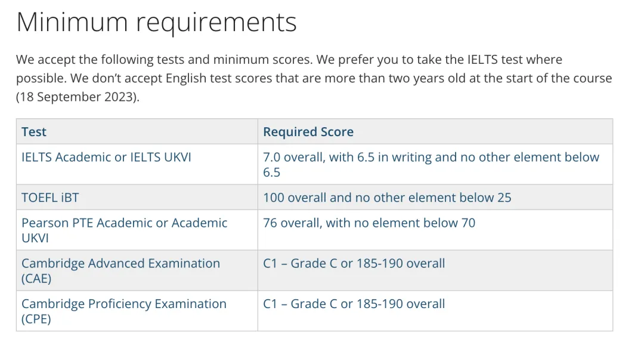This screenshot has height=354, width=644.
Task: Select the "Test" column header
Action: coord(34,132)
